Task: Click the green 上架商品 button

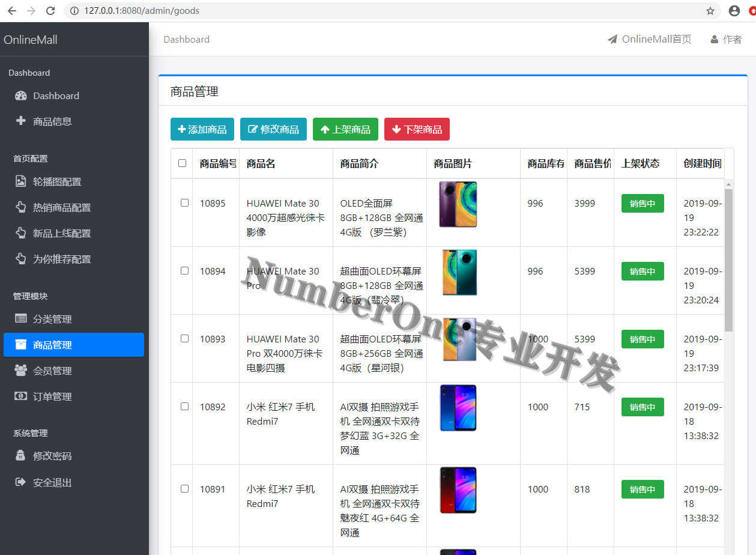Action: (x=345, y=129)
